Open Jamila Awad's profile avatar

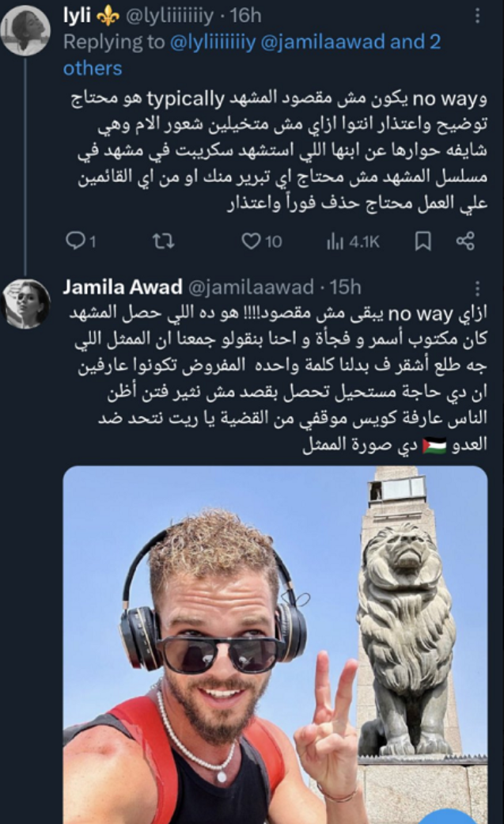(x=25, y=304)
